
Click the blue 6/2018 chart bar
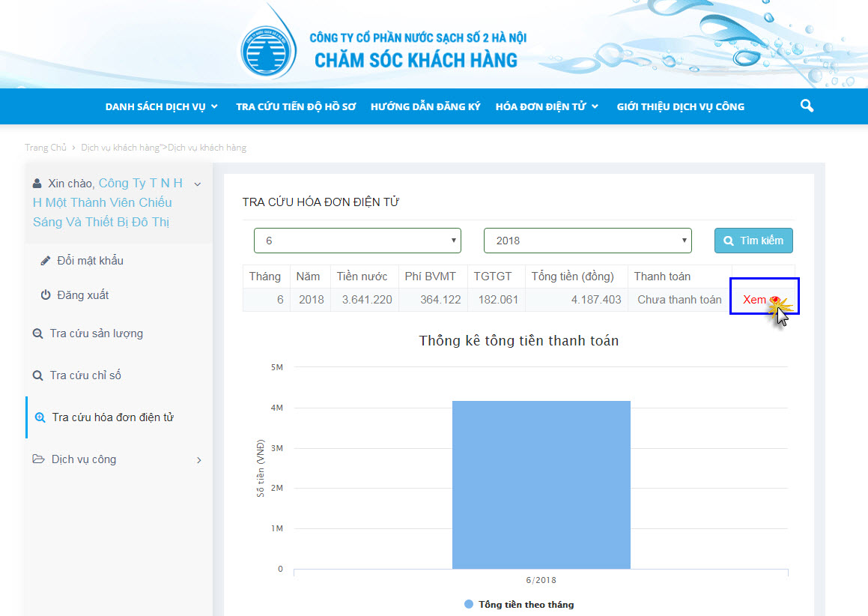tap(541, 483)
